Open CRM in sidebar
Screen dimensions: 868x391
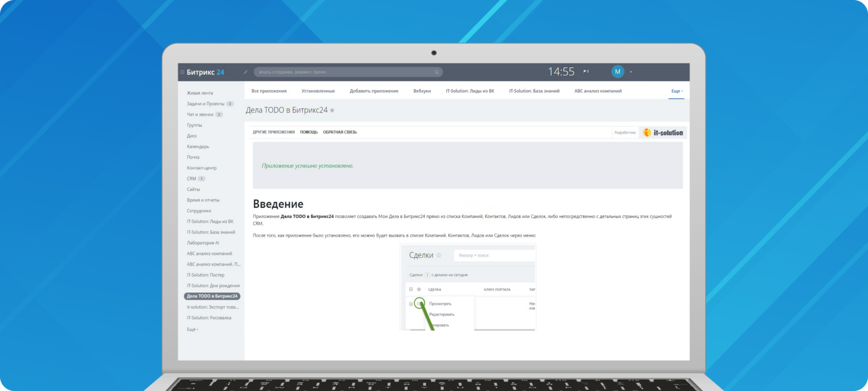[x=192, y=179]
